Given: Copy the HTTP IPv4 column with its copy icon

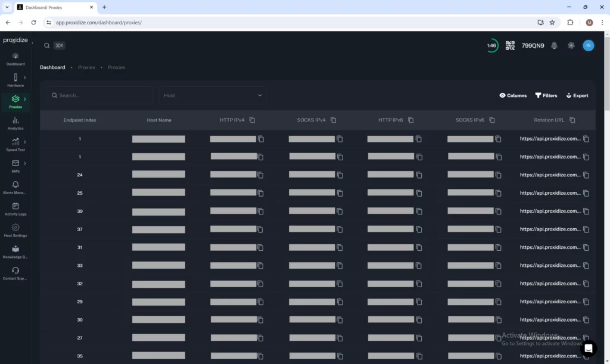Looking at the screenshot, I should [x=252, y=120].
